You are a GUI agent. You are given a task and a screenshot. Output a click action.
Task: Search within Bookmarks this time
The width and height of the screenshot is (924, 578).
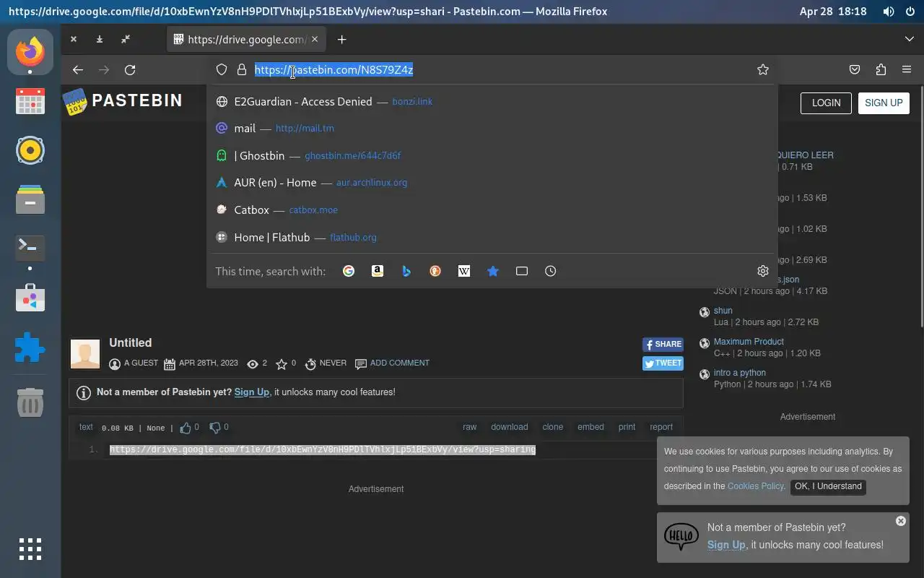click(x=493, y=271)
